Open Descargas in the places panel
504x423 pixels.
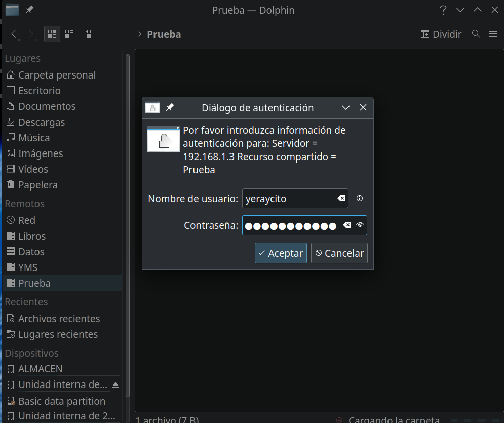coord(42,122)
